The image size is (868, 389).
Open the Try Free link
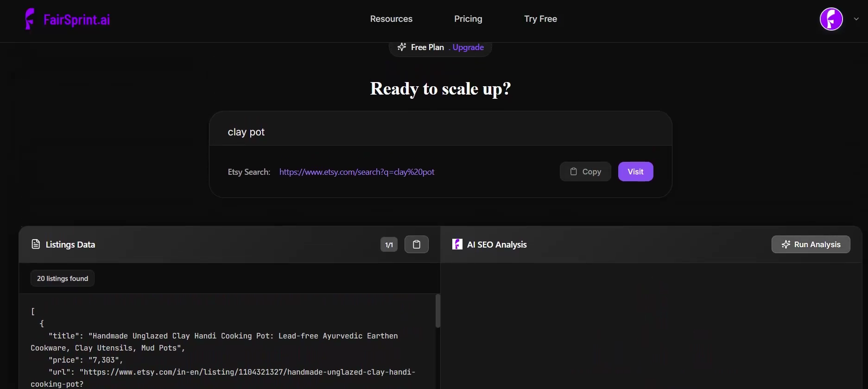540,19
